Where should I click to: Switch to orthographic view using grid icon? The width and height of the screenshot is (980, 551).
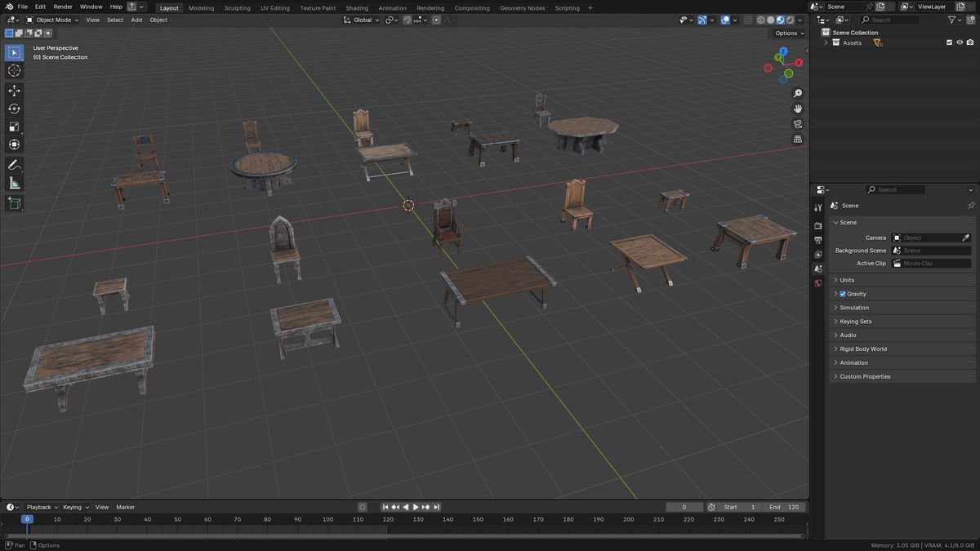pos(798,140)
